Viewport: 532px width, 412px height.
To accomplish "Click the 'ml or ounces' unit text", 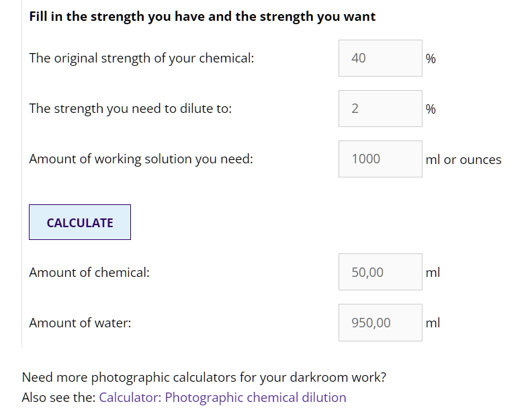I will [x=463, y=159].
